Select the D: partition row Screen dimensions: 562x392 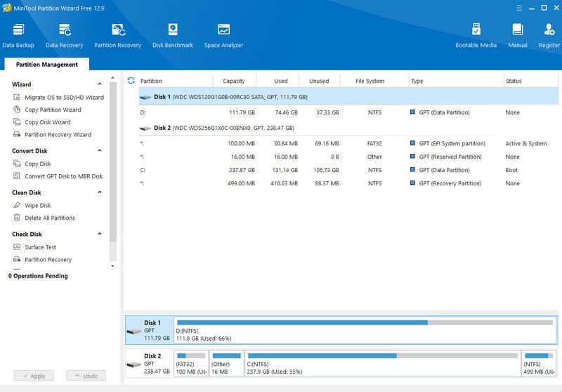(348, 112)
